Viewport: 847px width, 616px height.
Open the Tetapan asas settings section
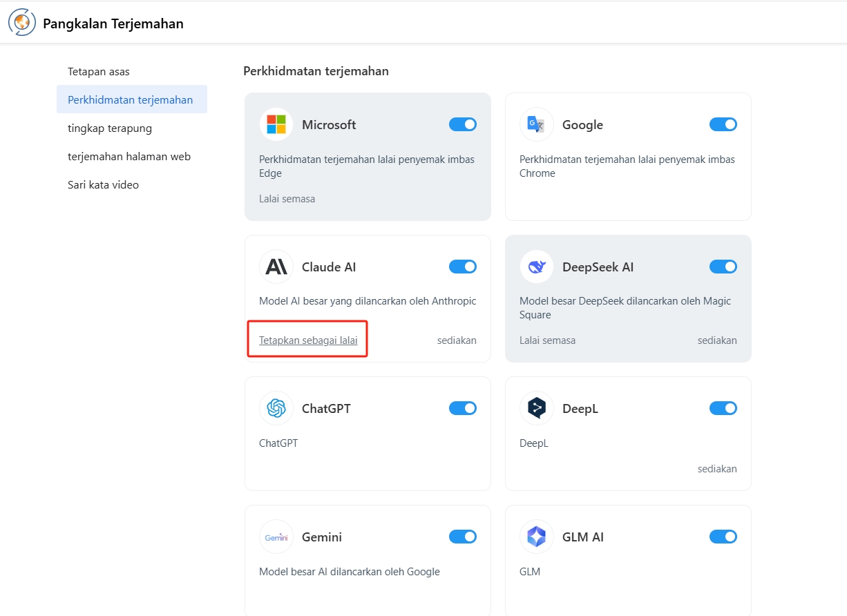[132, 71]
